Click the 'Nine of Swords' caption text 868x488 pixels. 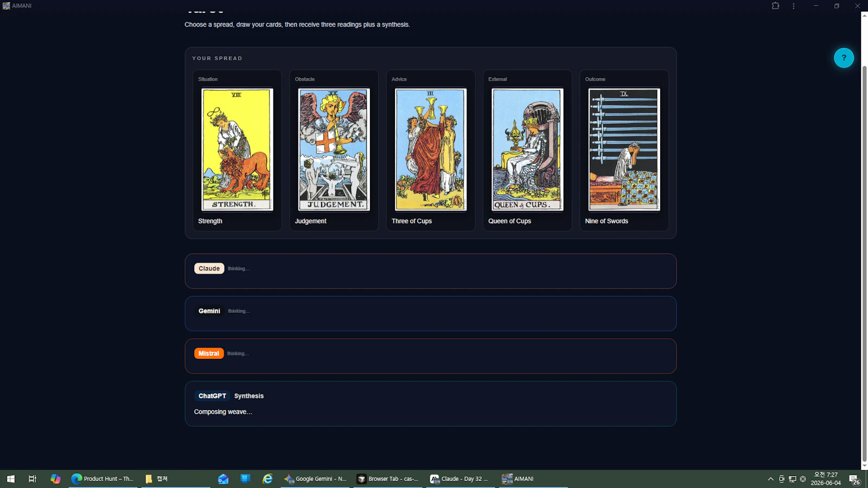607,221
